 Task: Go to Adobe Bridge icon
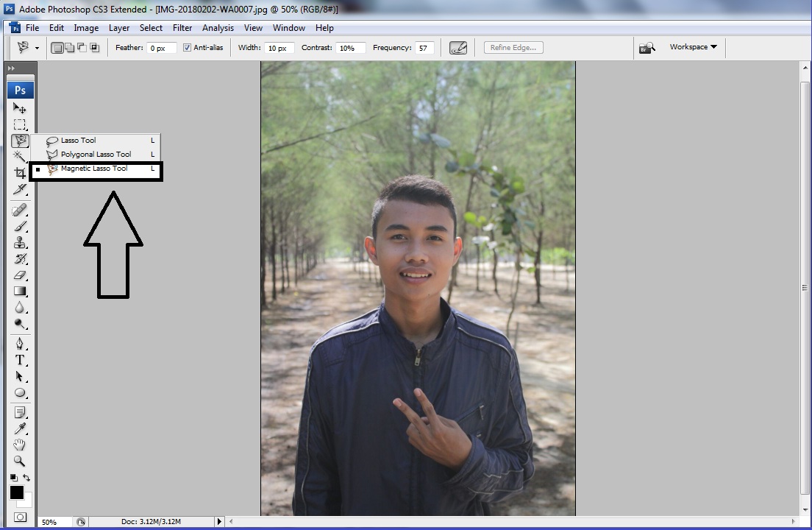[647, 48]
